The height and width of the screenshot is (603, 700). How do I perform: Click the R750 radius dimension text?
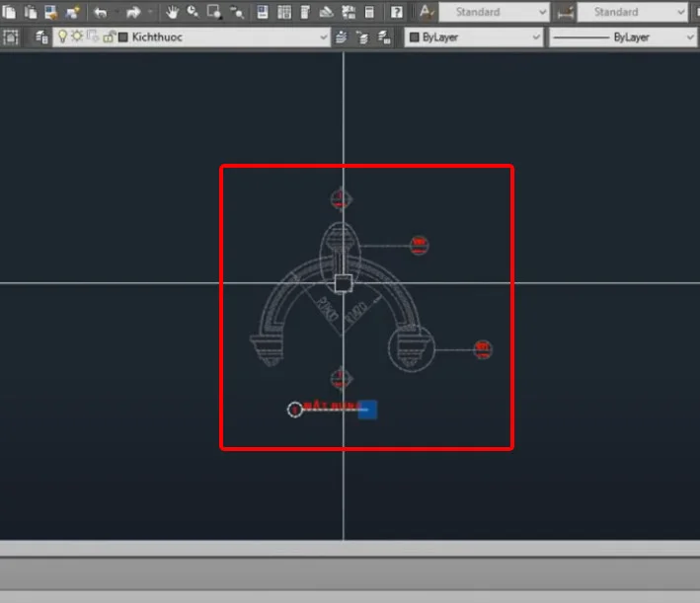328,309
